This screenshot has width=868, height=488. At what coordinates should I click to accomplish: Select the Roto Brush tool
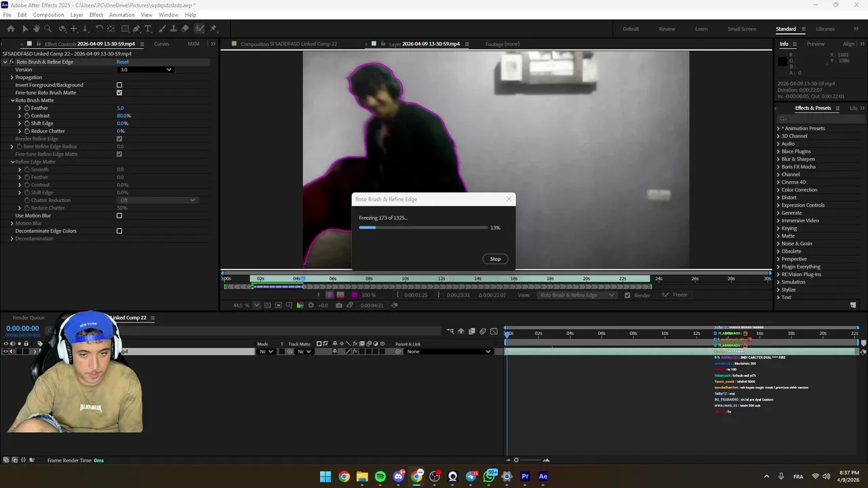(x=199, y=28)
